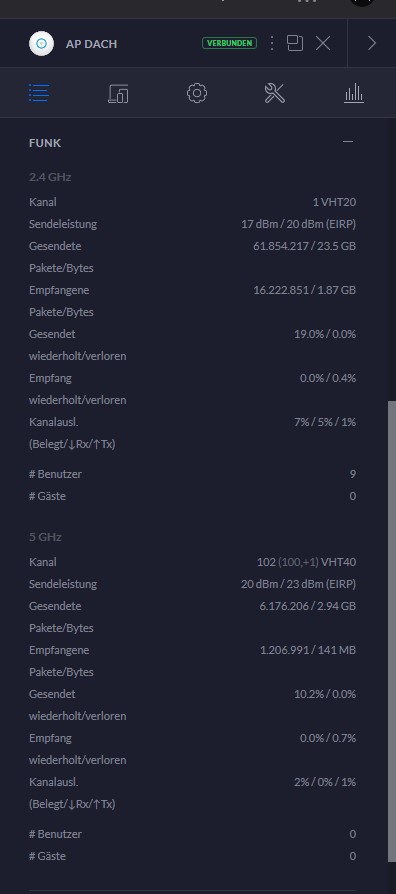Screen dimensions: 396x894
Task: Close the AP DACH properties panel
Action: pos(323,43)
